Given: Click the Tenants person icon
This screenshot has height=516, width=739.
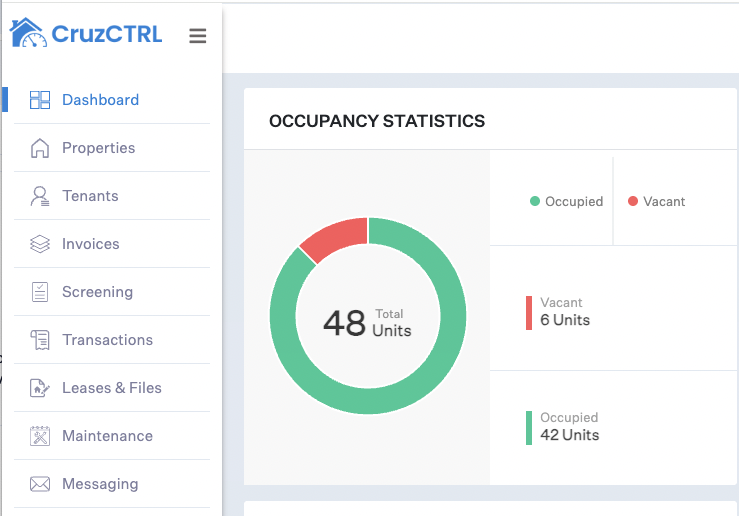Looking at the screenshot, I should [x=40, y=196].
